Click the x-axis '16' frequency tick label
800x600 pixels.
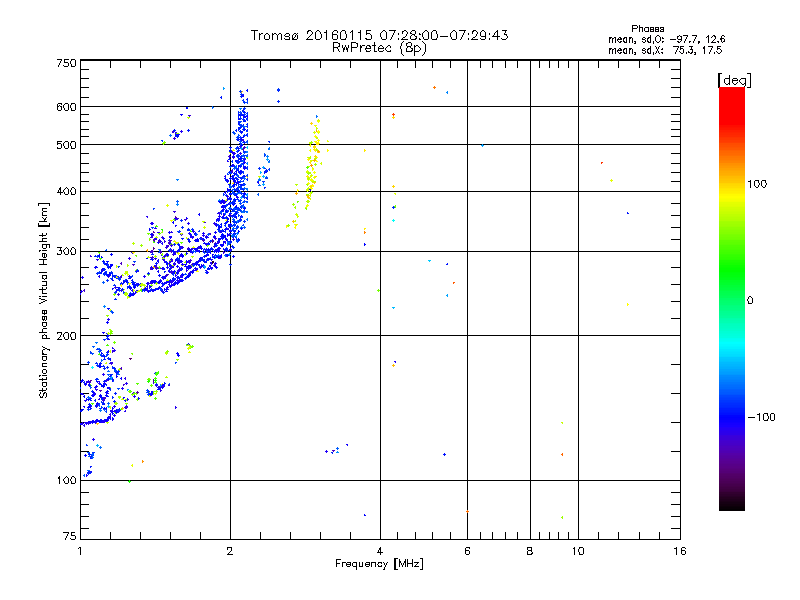(x=680, y=551)
